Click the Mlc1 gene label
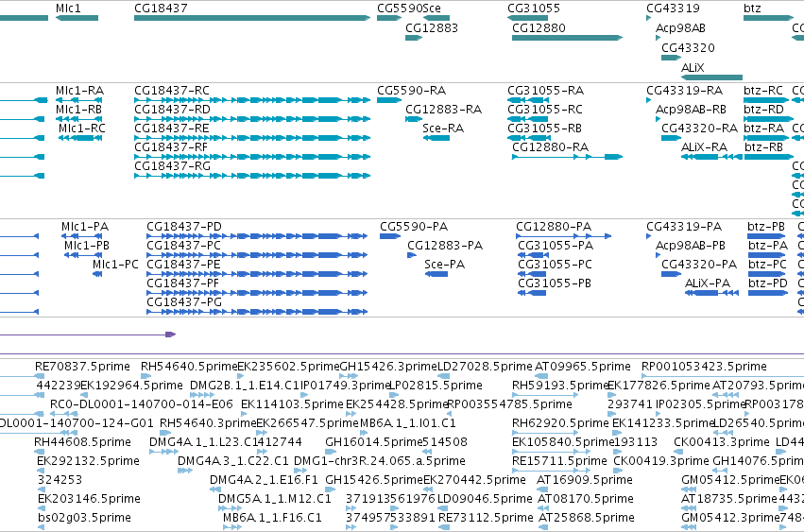 (68, 9)
